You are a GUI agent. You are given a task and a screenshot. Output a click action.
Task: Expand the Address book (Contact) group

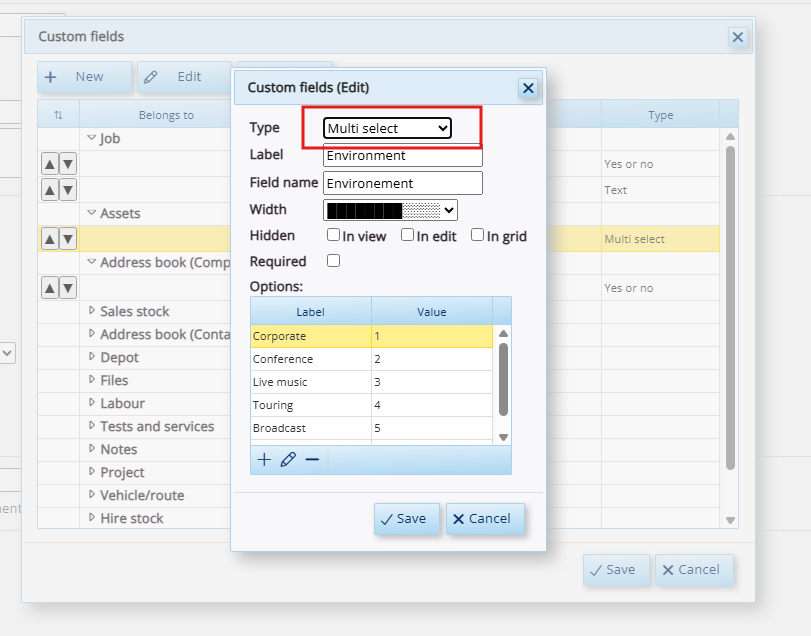[x=92, y=334]
